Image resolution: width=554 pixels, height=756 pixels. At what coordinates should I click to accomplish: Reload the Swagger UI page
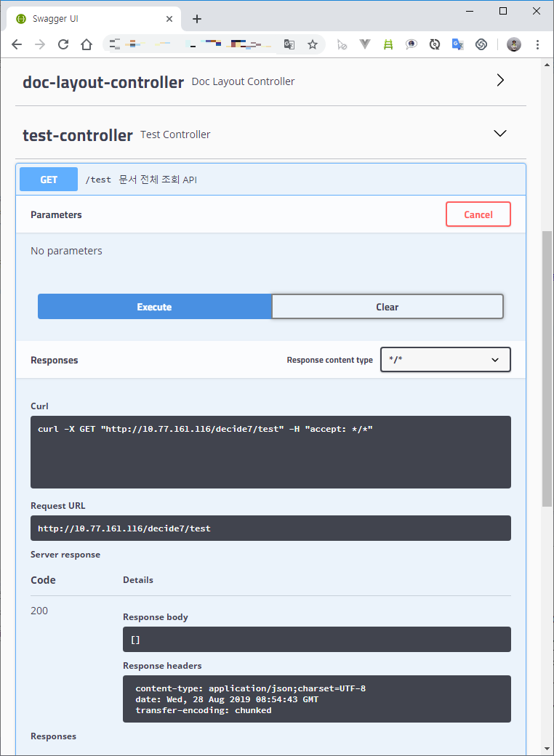[63, 45]
